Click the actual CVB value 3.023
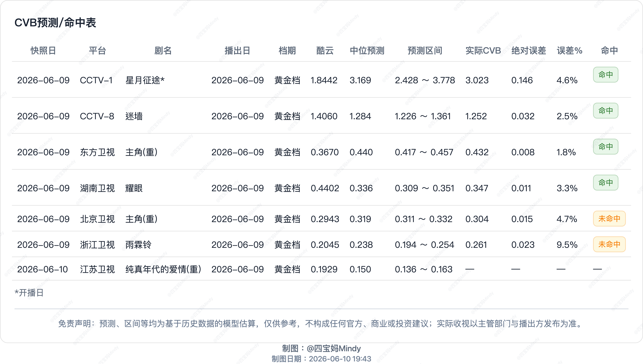 477,80
